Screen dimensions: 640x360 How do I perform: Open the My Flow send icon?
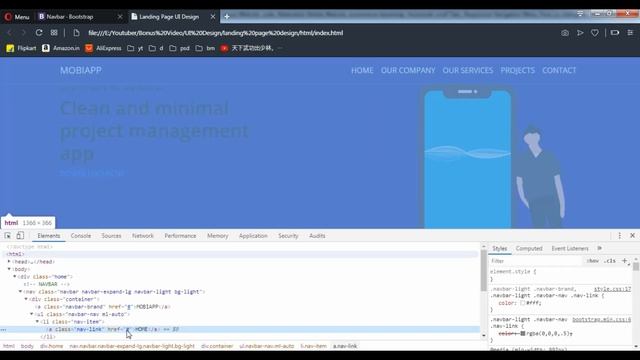click(x=580, y=33)
